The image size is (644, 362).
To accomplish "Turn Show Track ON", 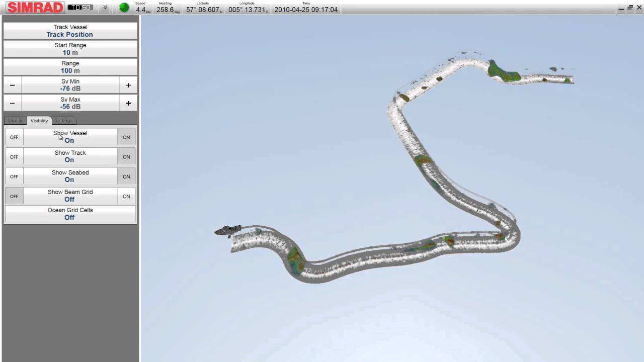I will [x=126, y=156].
